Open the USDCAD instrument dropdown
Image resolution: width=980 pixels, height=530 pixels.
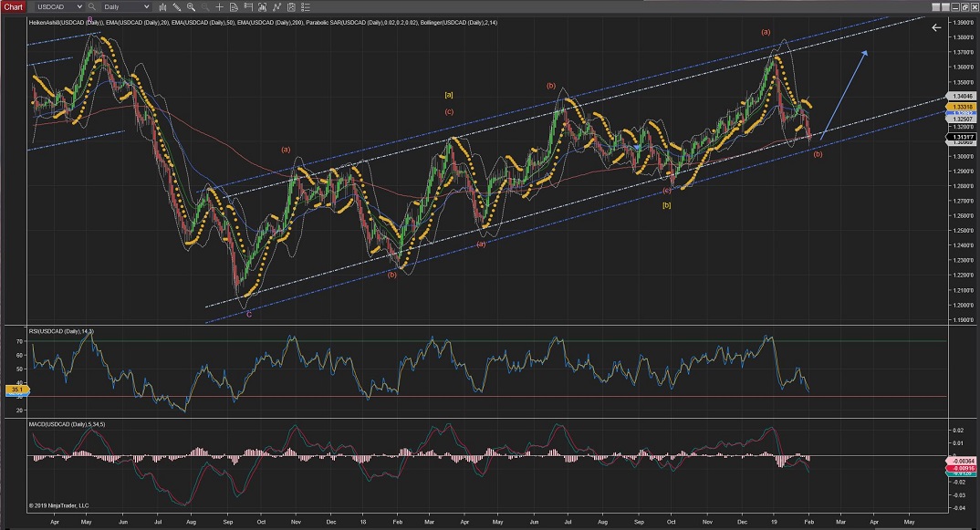(x=59, y=7)
